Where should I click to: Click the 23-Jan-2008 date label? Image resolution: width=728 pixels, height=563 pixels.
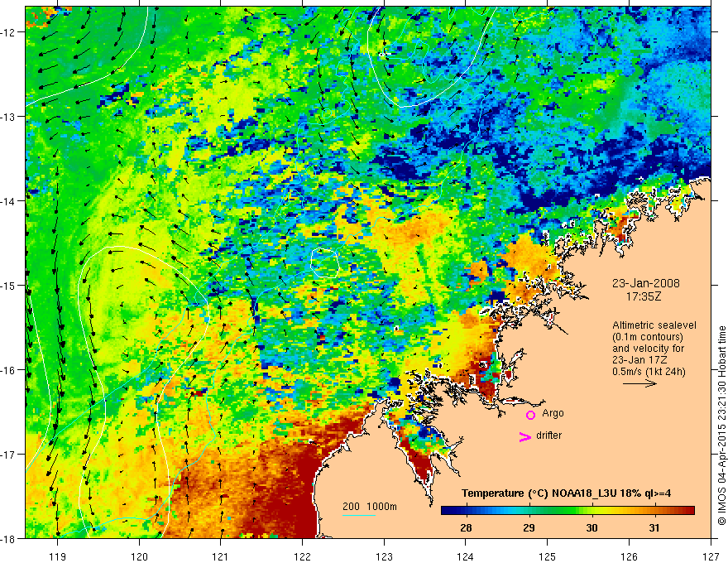coord(646,283)
